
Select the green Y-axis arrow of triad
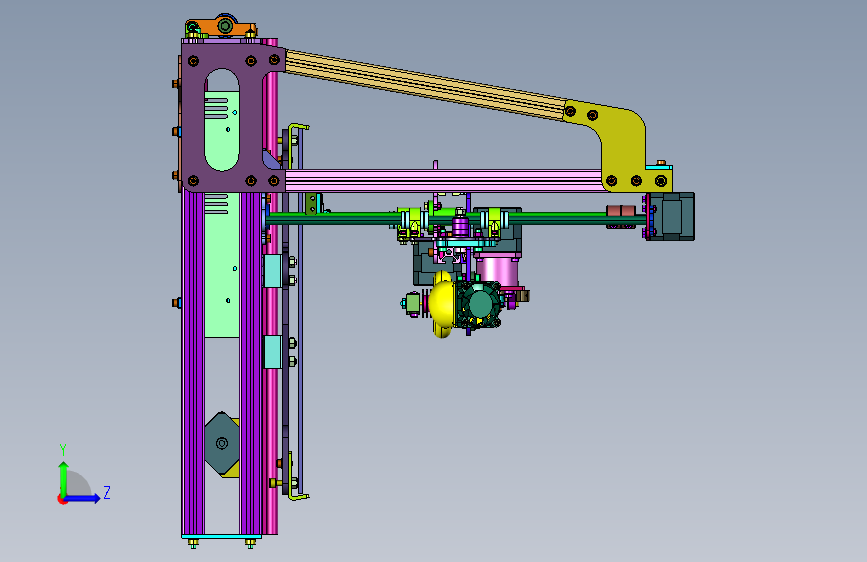64,478
